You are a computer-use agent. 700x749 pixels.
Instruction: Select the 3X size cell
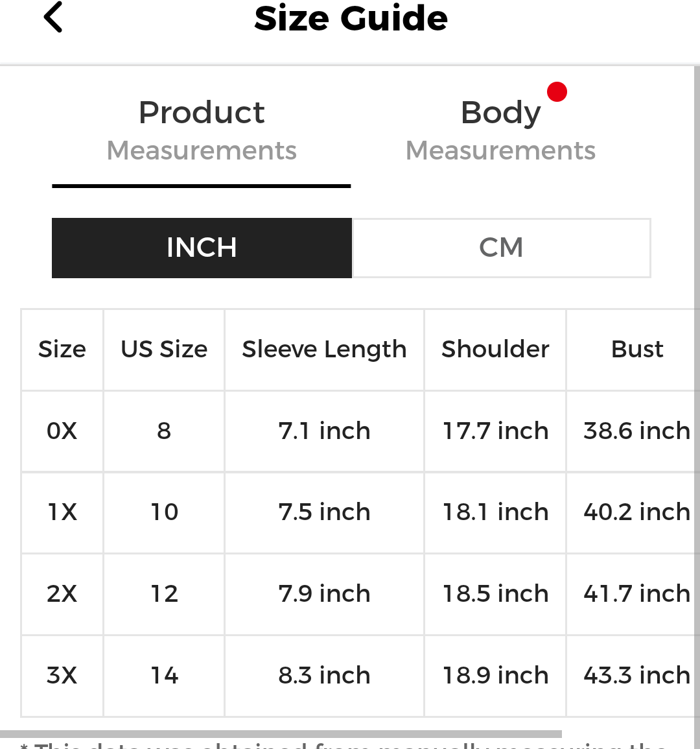pos(62,676)
